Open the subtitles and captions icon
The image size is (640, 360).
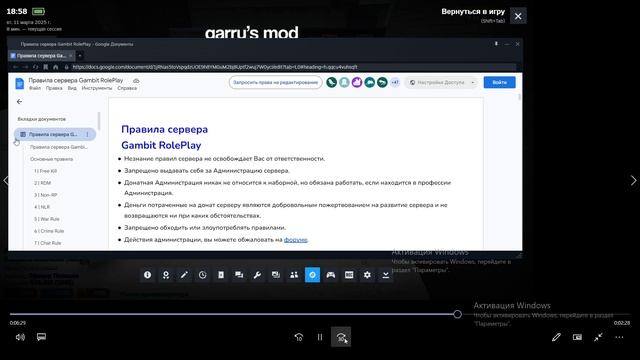pos(41,337)
